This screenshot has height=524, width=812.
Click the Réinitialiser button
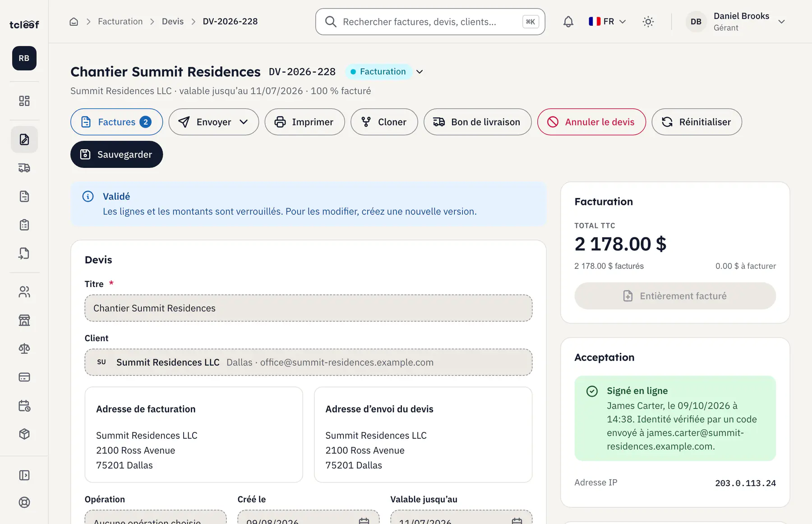tap(697, 122)
